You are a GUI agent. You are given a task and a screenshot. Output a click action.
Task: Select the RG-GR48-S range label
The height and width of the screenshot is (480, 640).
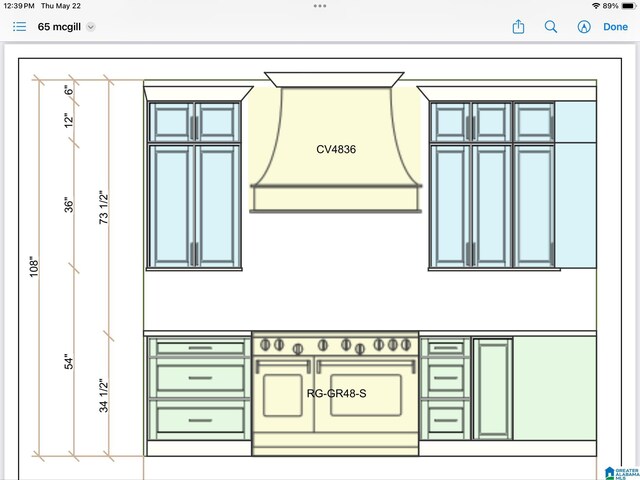click(336, 393)
